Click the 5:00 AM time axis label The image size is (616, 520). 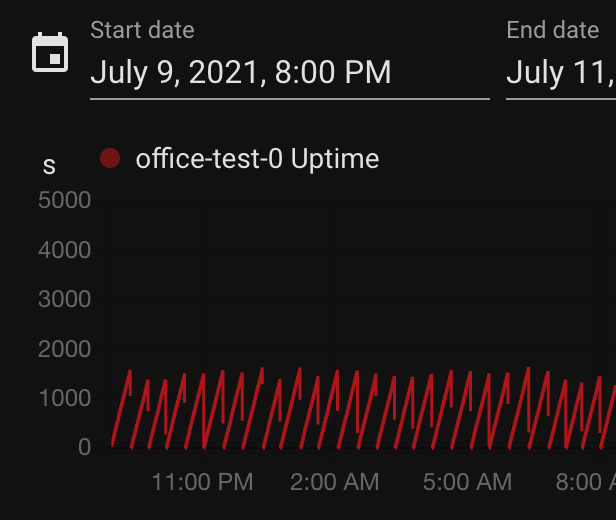467,482
